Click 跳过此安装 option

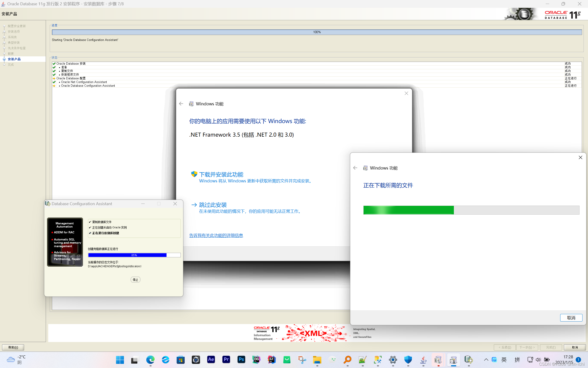pos(213,205)
